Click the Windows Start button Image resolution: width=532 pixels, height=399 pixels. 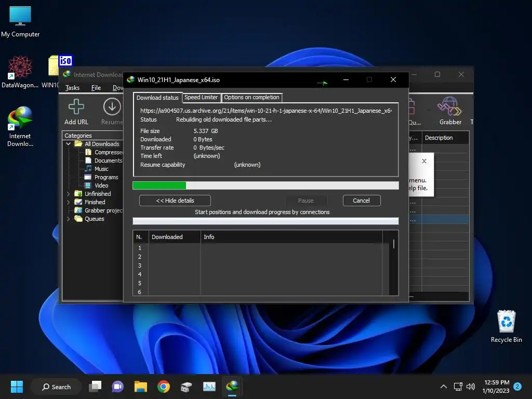pos(17,387)
